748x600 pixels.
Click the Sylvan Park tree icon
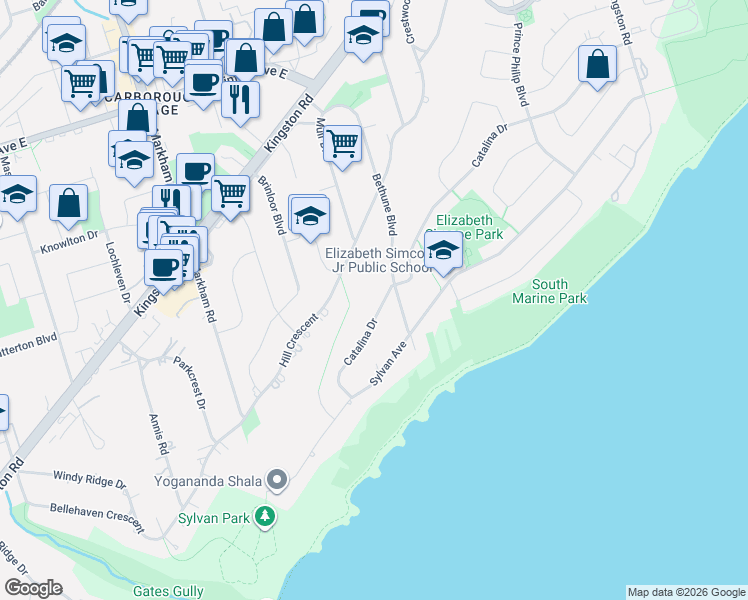[265, 517]
